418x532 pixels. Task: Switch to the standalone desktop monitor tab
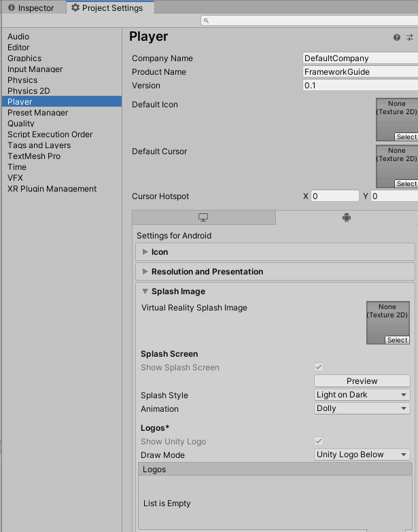coord(204,217)
